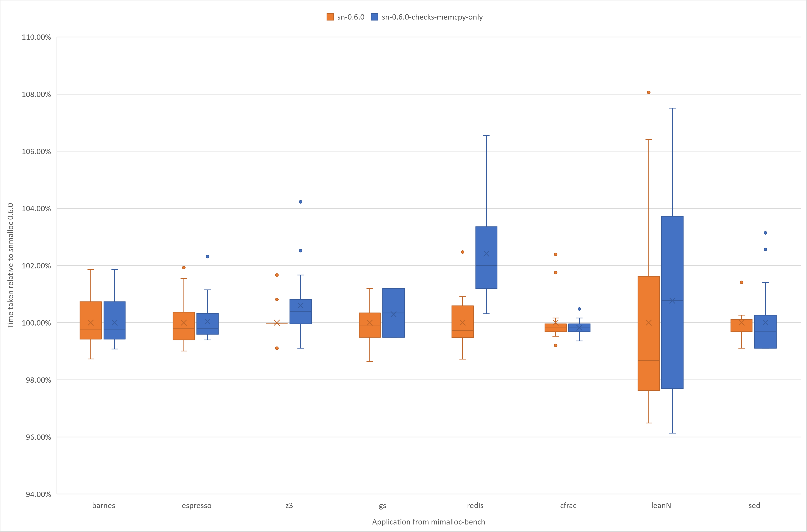The image size is (807, 532).
Task: Click the y-axis title Time taken relative
Action: [x=11, y=265]
